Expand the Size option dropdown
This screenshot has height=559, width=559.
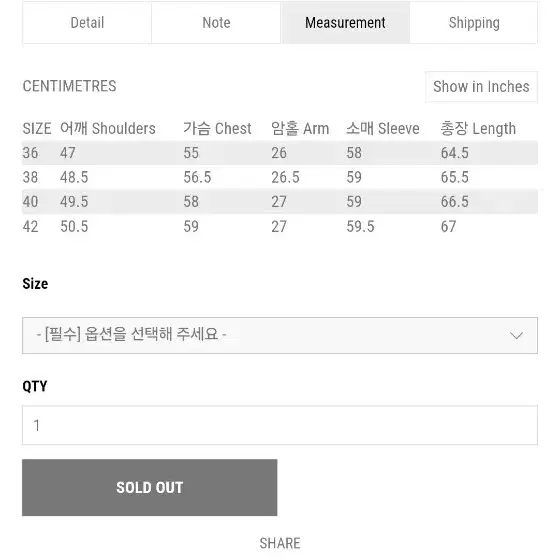point(280,335)
